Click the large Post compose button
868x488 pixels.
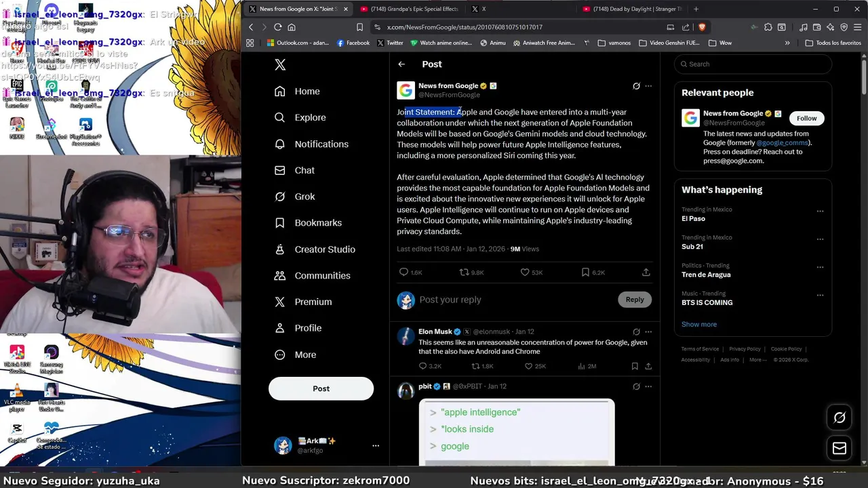tap(321, 388)
